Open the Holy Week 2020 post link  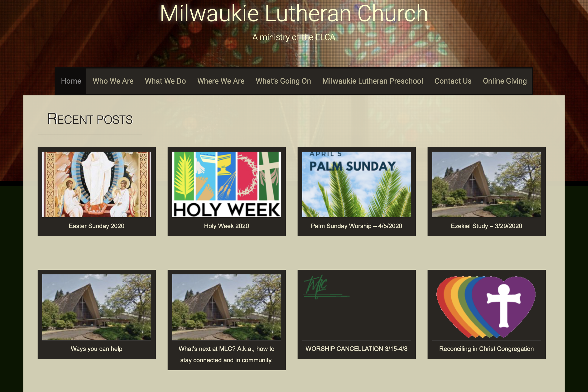pyautogui.click(x=226, y=226)
